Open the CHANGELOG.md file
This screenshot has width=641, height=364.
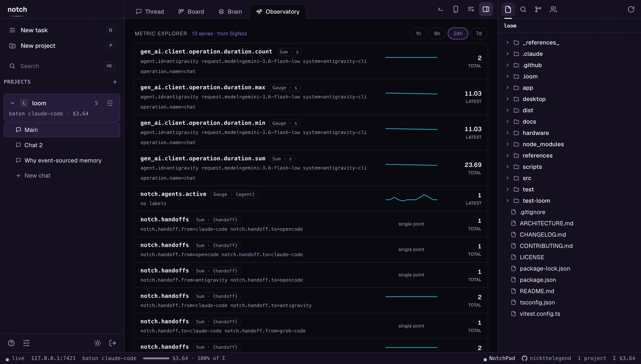[x=543, y=235]
